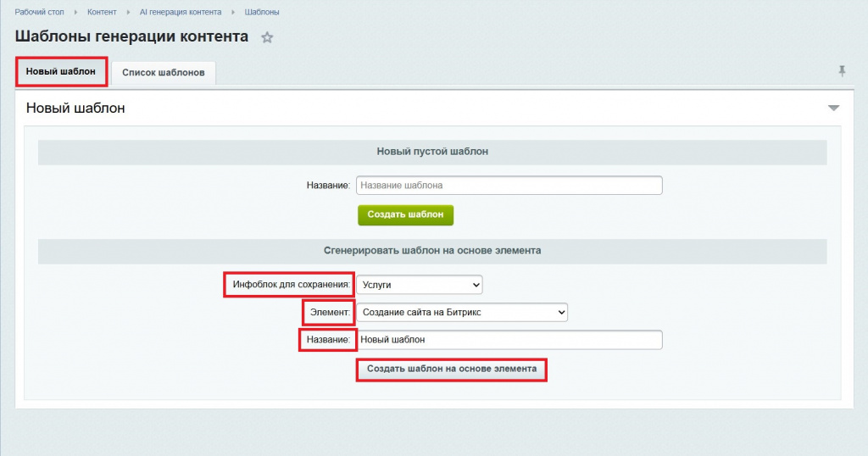This screenshot has height=456, width=868.
Task: Click the Шаблоны breadcrumb link
Action: (x=262, y=13)
